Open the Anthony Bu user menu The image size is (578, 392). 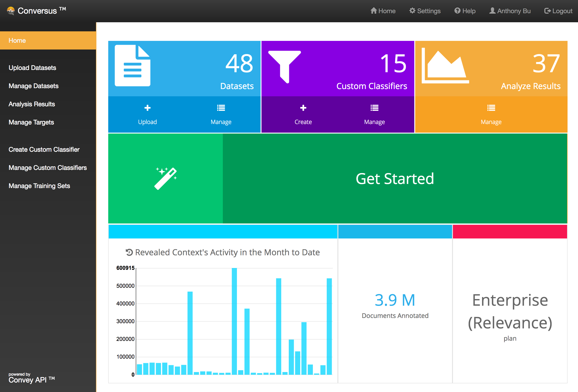point(510,11)
